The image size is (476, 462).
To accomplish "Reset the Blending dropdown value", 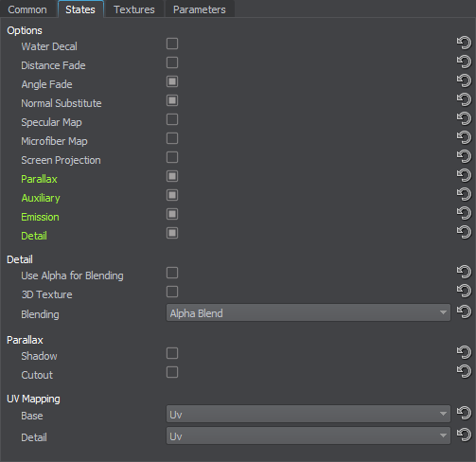I will [464, 312].
